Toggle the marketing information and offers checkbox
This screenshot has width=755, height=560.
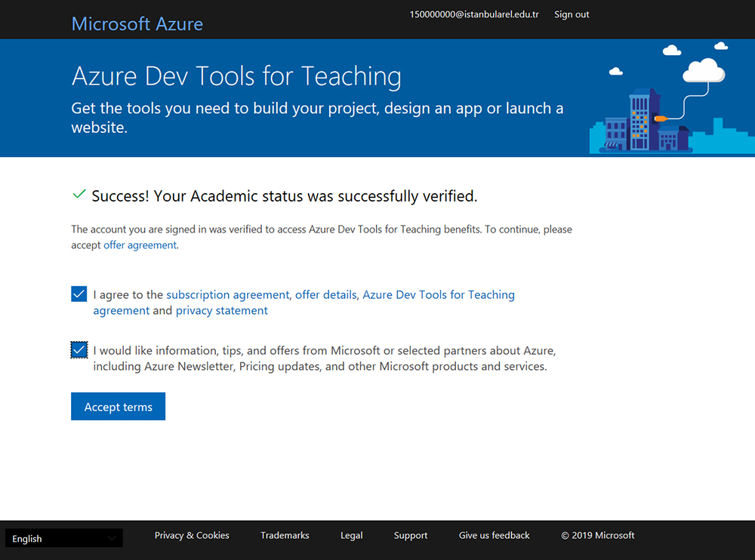click(79, 350)
